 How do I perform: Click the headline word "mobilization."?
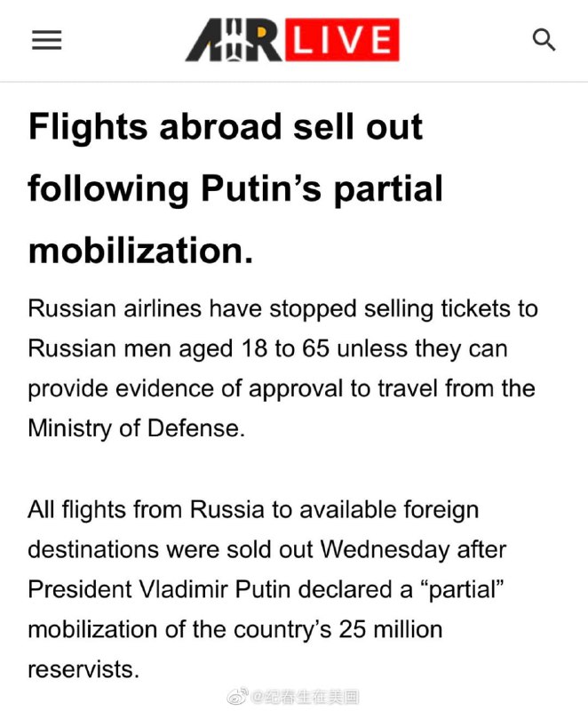141,250
